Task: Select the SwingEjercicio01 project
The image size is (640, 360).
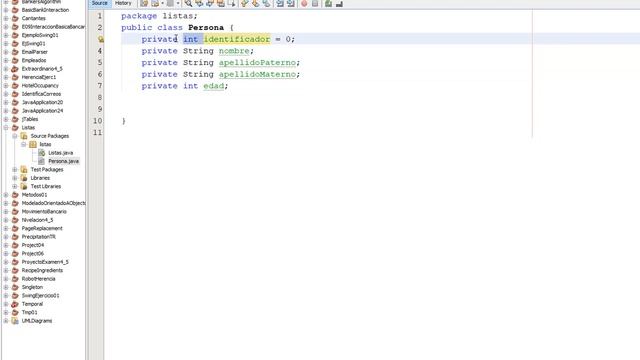Action: coord(40,296)
